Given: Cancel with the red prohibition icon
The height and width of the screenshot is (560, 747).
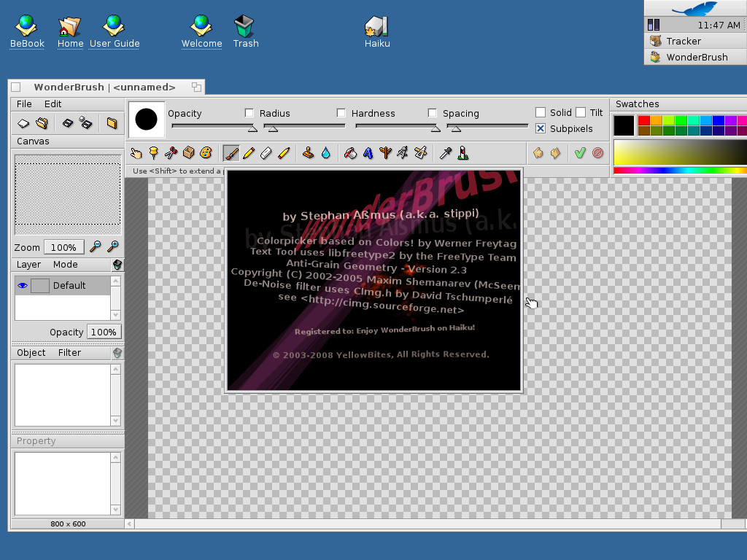Looking at the screenshot, I should coord(598,153).
